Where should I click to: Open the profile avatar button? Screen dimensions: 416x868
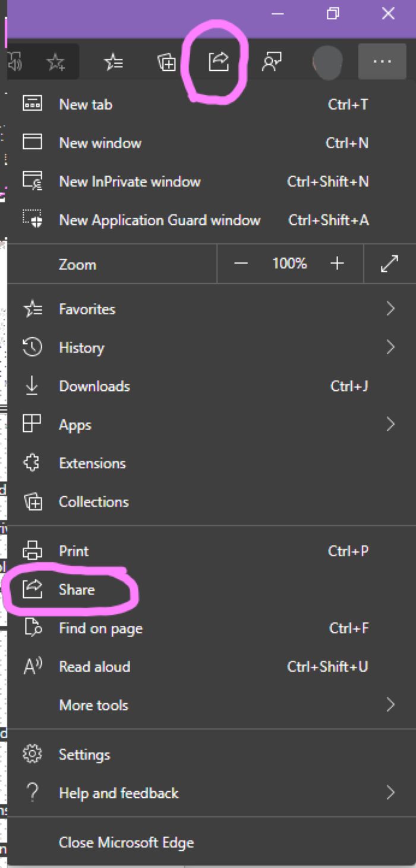pyautogui.click(x=327, y=61)
